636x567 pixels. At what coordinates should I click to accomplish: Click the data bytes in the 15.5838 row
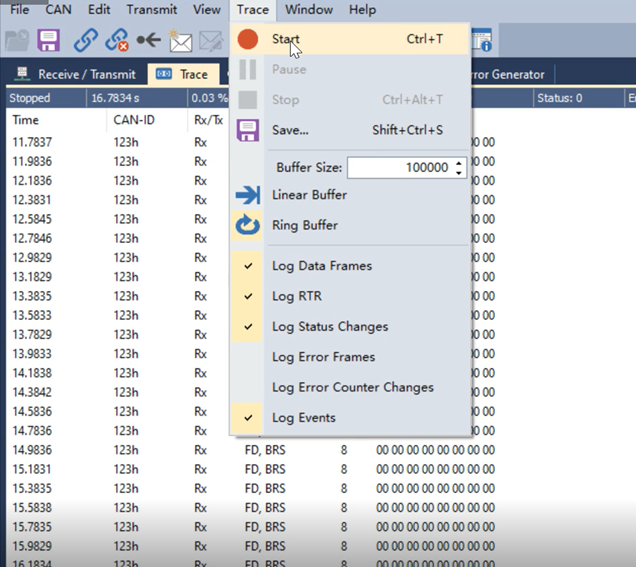436,508
